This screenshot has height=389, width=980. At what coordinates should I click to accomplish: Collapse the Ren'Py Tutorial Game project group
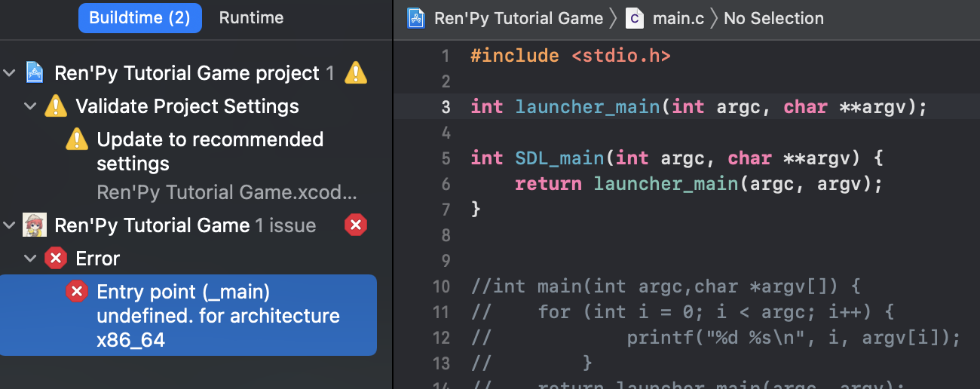coord(9,73)
